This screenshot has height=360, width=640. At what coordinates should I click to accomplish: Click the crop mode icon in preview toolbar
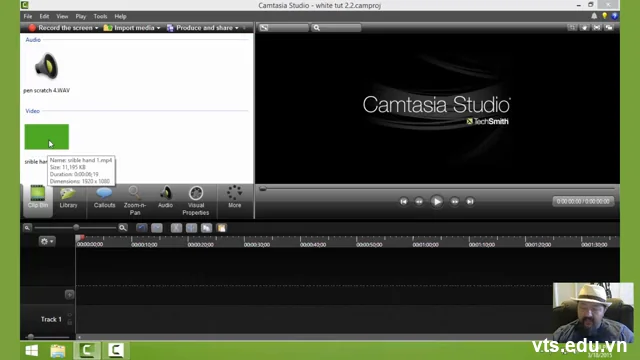click(572, 28)
